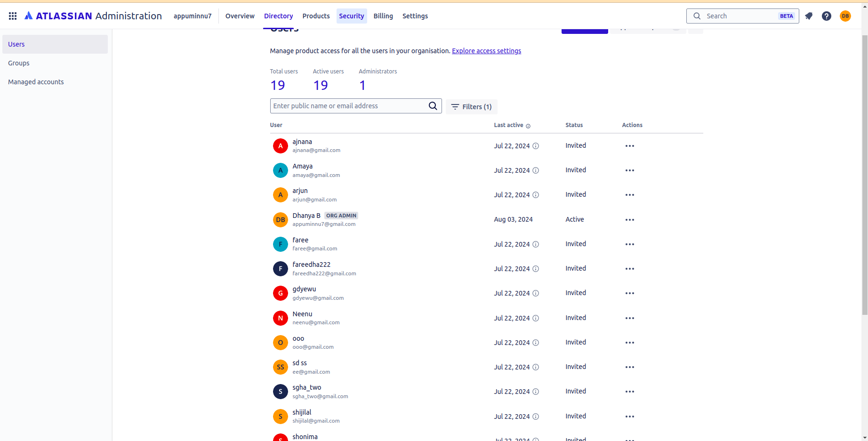868x441 pixels.
Task: Open actions menu for Dhanya B
Action: point(629,220)
